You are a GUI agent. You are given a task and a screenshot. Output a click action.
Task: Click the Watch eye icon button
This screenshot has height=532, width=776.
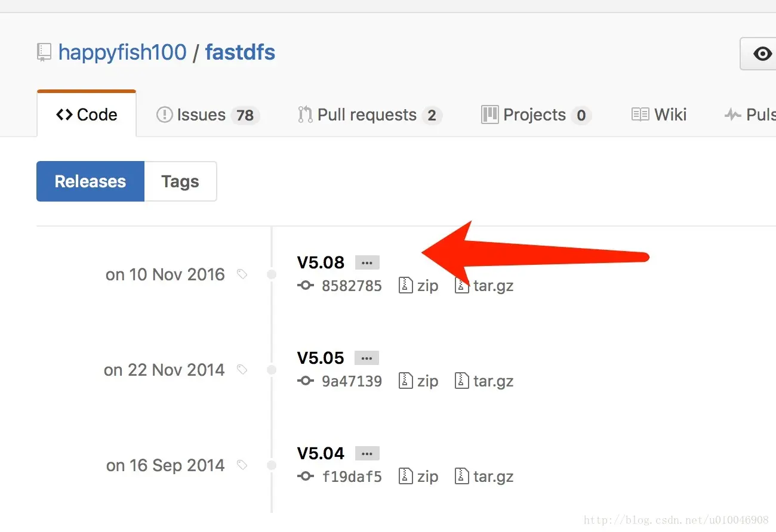coord(762,54)
